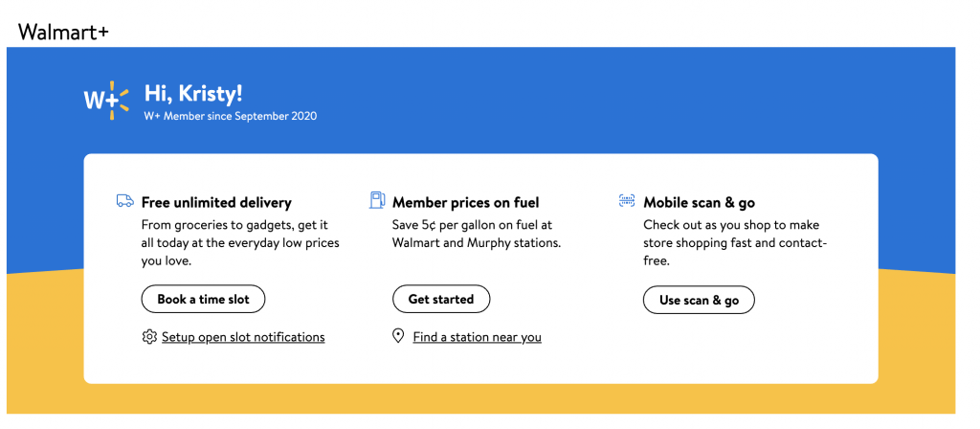The width and height of the screenshot is (980, 429).
Task: Open Find a station near you link
Action: [477, 337]
